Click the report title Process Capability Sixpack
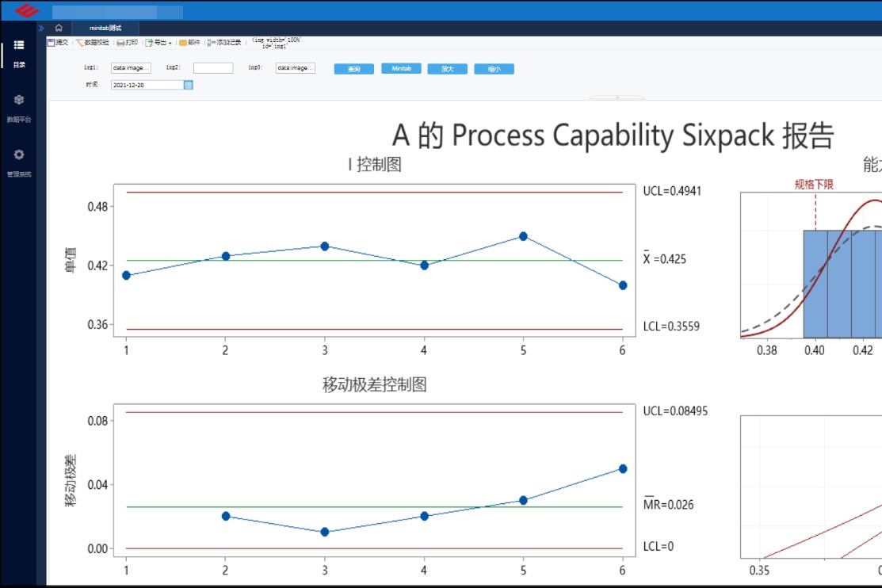The height and width of the screenshot is (588, 882). click(x=613, y=136)
